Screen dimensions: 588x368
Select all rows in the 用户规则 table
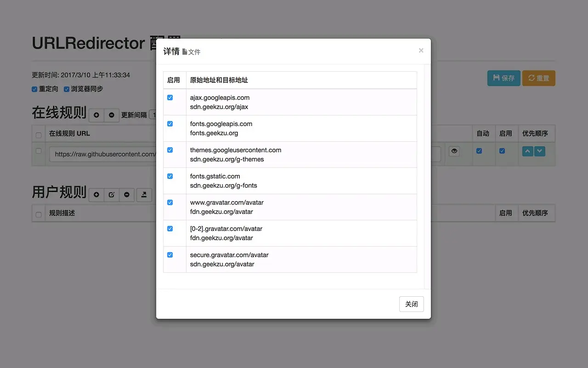tap(39, 213)
